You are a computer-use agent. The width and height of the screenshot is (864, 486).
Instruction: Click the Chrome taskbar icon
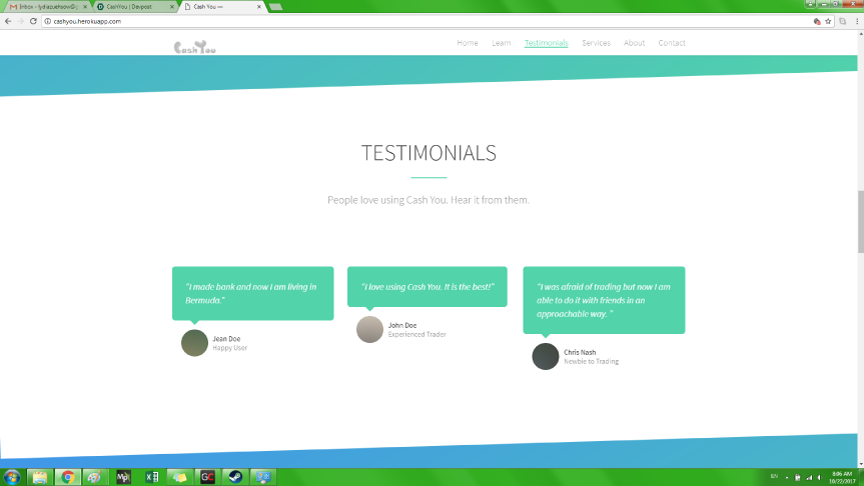67,477
